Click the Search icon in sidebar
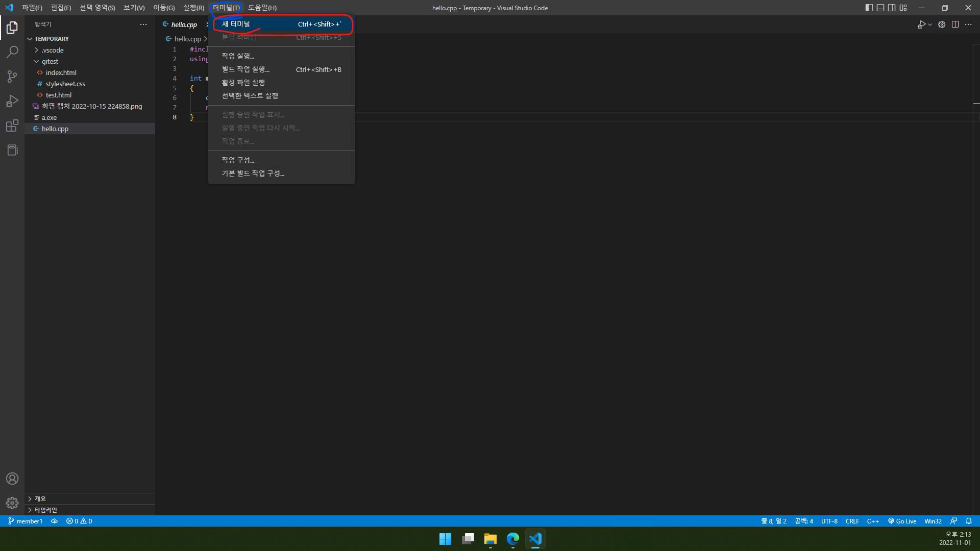980x551 pixels. 12,52
